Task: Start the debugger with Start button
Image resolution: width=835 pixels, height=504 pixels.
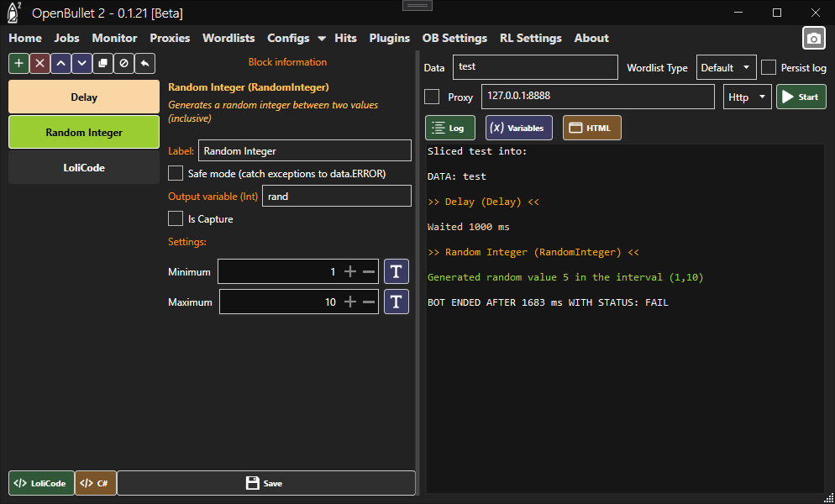Action: pos(801,97)
